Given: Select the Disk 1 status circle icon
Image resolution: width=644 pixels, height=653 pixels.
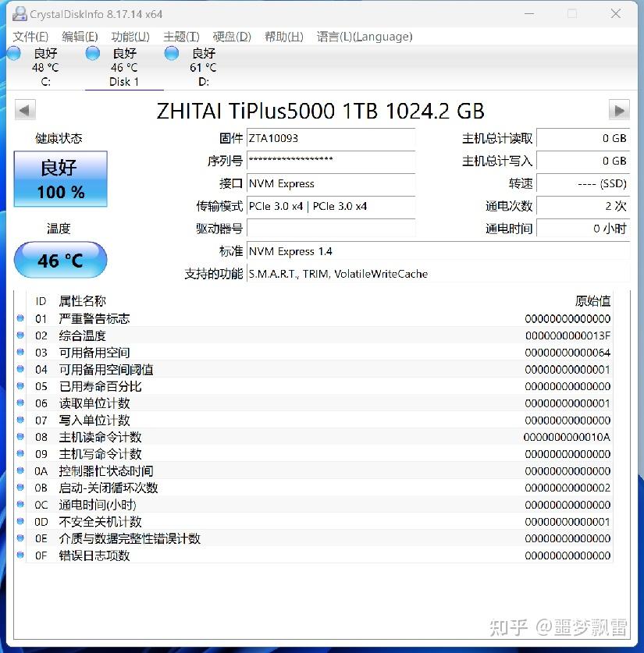Looking at the screenshot, I should tap(92, 53).
